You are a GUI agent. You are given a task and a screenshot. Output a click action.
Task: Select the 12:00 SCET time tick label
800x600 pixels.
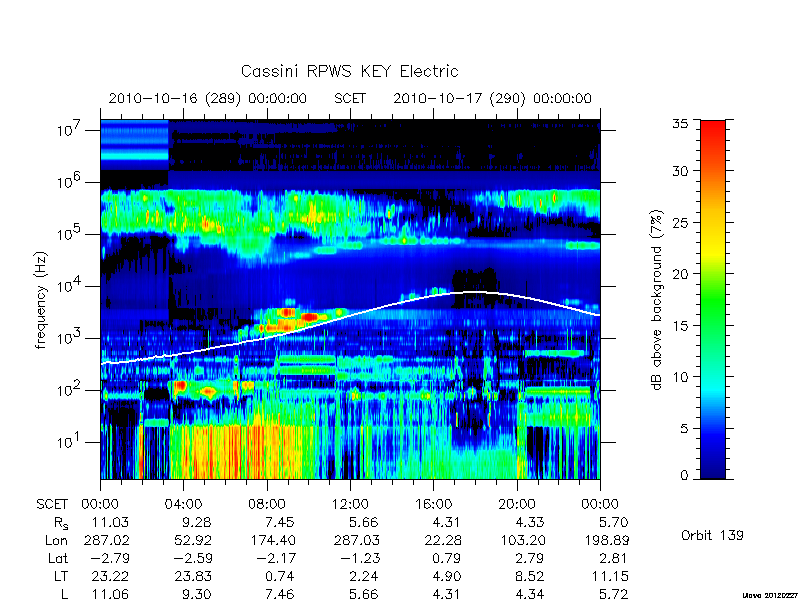[350, 505]
